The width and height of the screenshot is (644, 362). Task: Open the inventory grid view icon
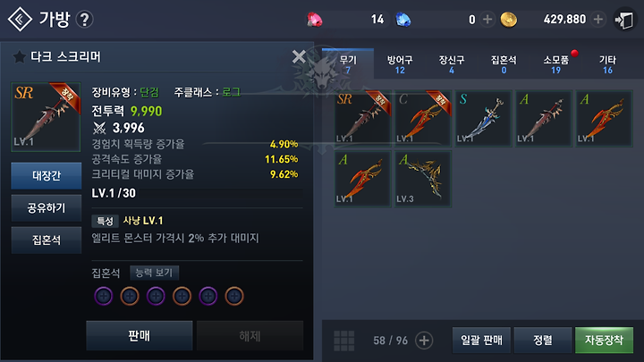pos(344,341)
